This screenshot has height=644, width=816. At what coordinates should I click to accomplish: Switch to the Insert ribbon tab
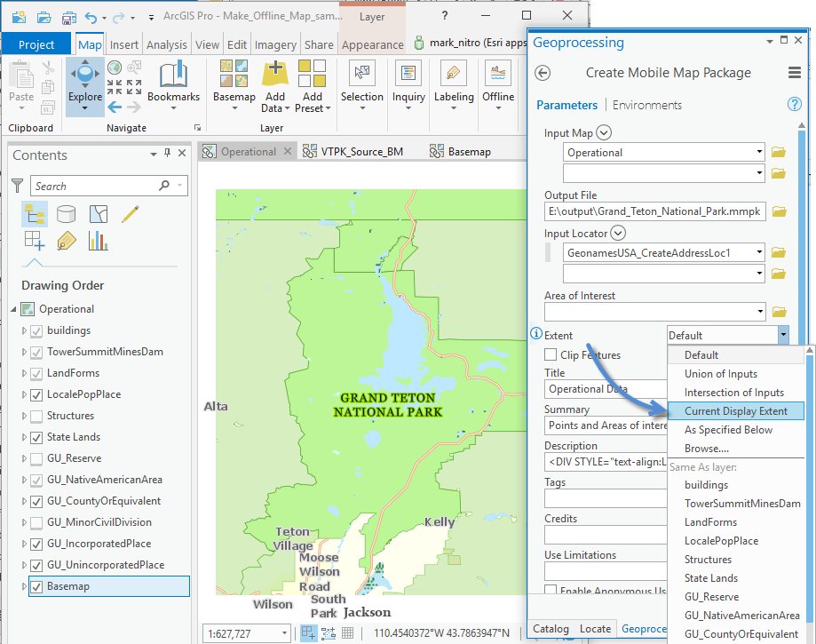(123, 44)
